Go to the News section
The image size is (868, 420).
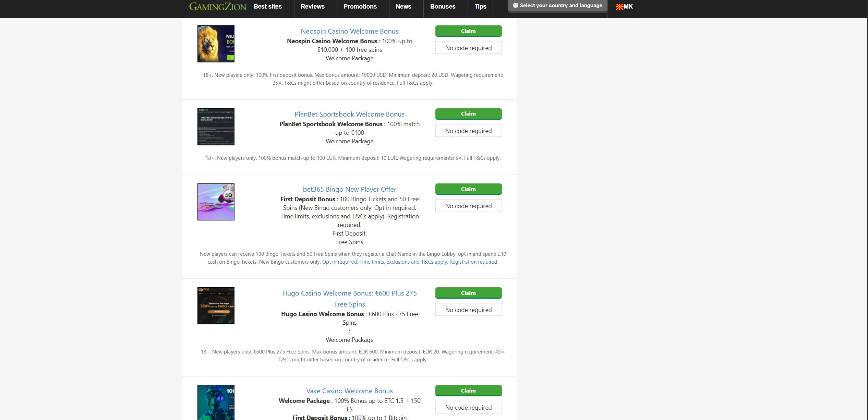pos(403,7)
